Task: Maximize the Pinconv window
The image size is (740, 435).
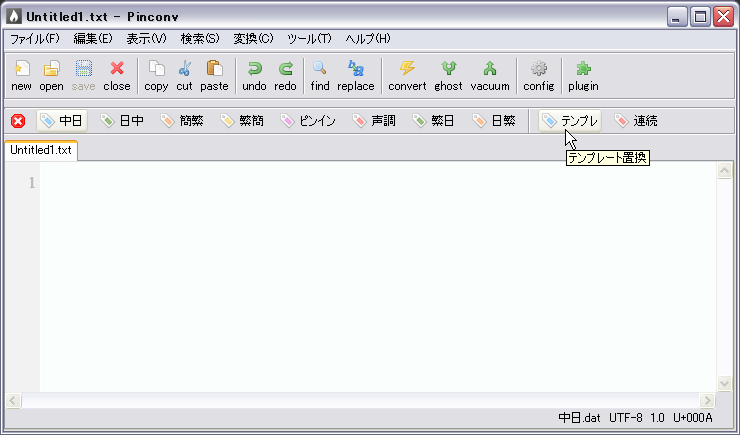Action: click(700, 17)
